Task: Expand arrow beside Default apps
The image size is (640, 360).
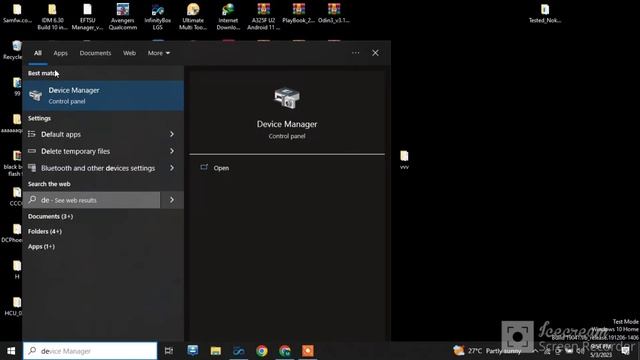Action: coord(172,134)
